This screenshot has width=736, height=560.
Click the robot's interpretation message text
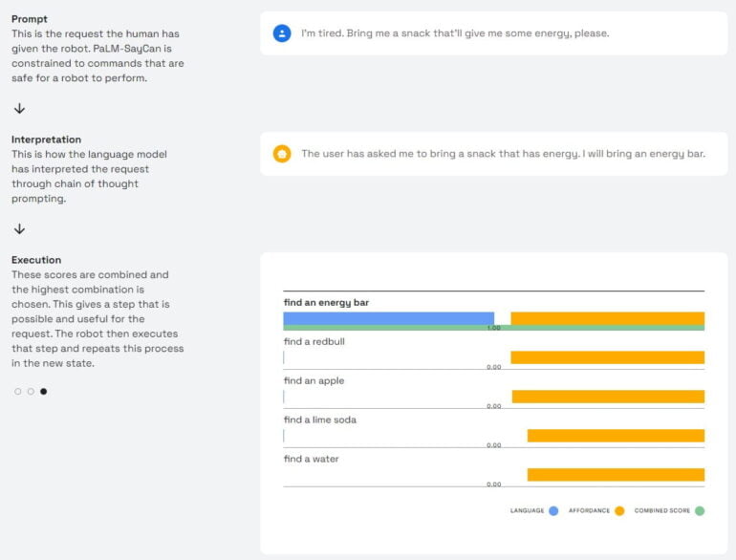[503, 154]
